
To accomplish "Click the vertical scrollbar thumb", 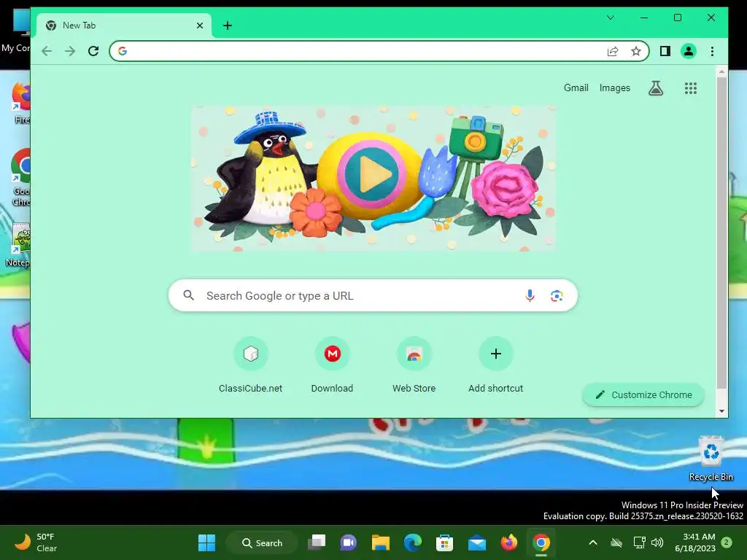I will click(x=721, y=233).
